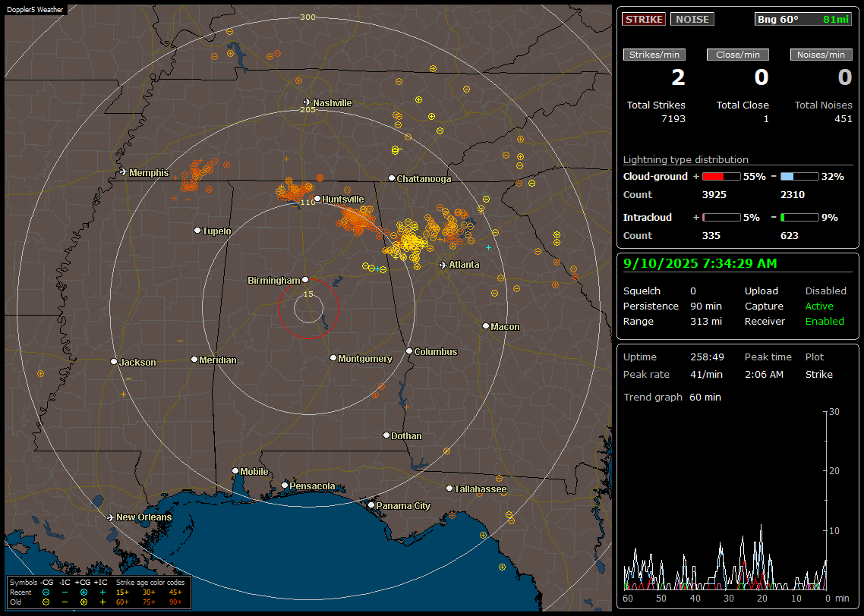Toggle the NOISE indicator button
Screen dimensions: 864x616
(x=692, y=19)
